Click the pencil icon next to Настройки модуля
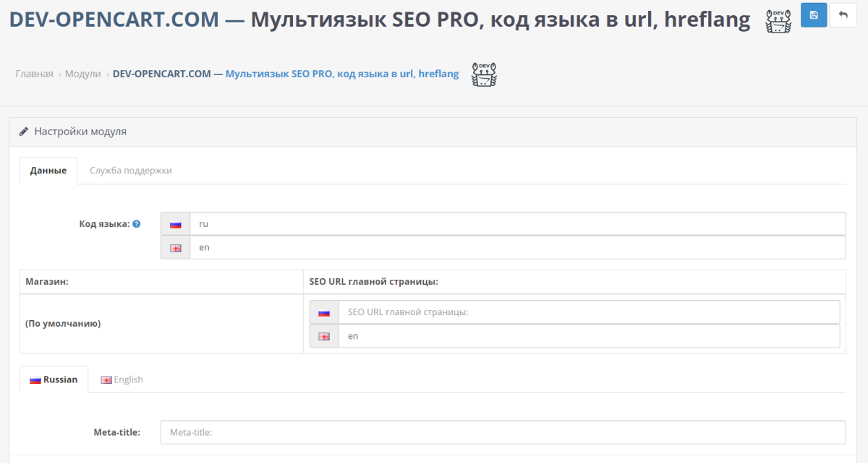Image resolution: width=868 pixels, height=464 pixels. (24, 132)
